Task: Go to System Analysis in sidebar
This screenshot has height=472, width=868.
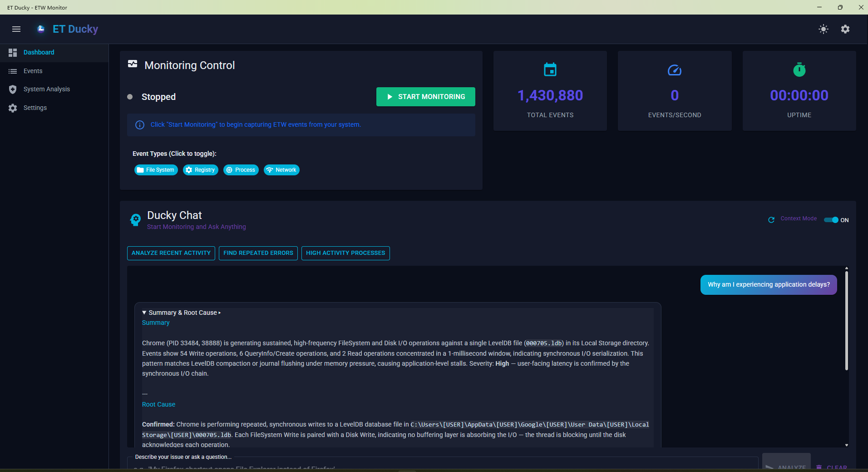Action: 46,89
